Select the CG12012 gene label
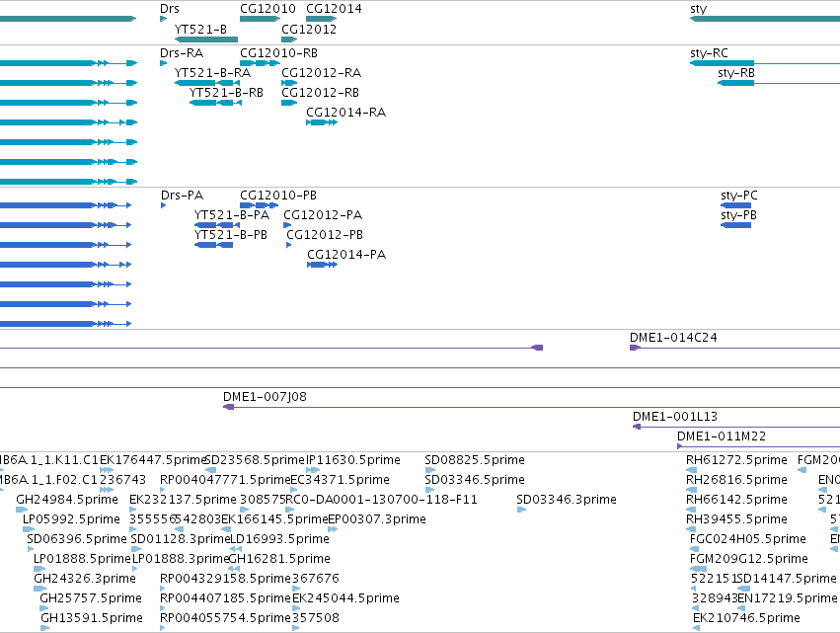The width and height of the screenshot is (840, 633). [309, 30]
